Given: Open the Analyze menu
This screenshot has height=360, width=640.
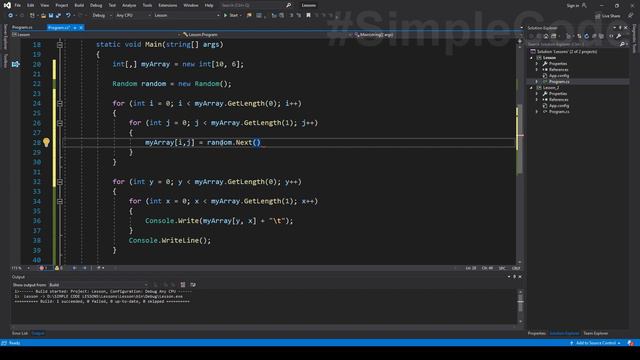Looking at the screenshot, I should coord(129,5).
